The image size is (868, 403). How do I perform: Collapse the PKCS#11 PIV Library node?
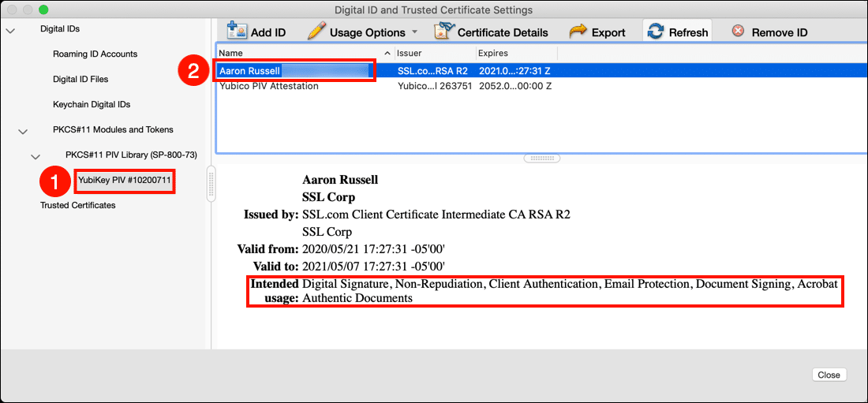(36, 156)
